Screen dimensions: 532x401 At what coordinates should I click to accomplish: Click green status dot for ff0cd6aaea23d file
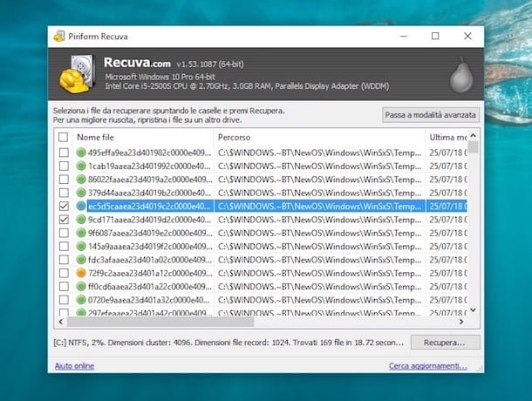[81, 286]
